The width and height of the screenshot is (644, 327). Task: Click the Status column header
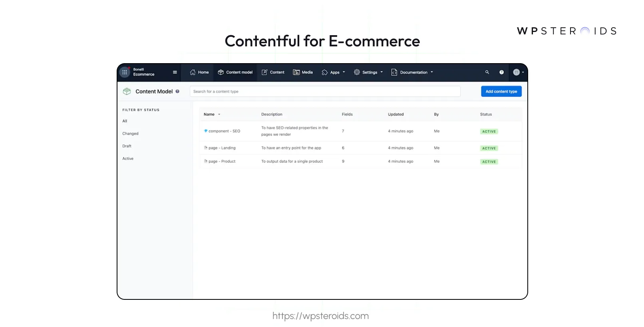[486, 114]
